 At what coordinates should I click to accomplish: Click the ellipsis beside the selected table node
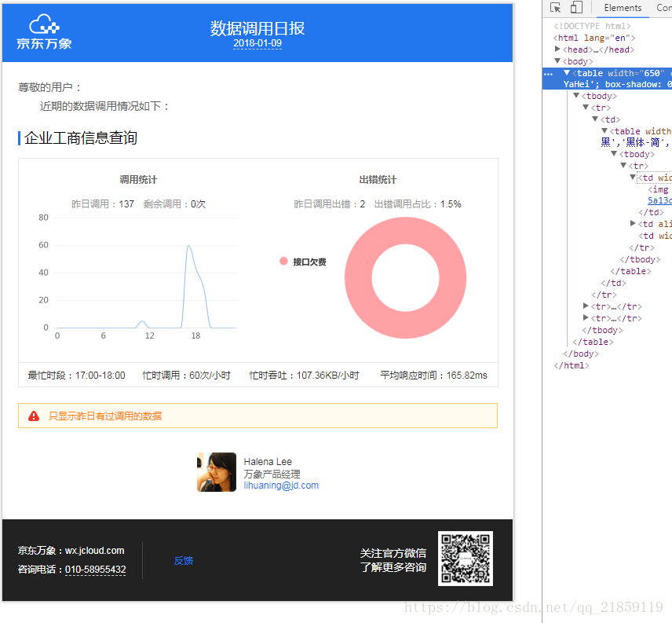pyautogui.click(x=548, y=74)
